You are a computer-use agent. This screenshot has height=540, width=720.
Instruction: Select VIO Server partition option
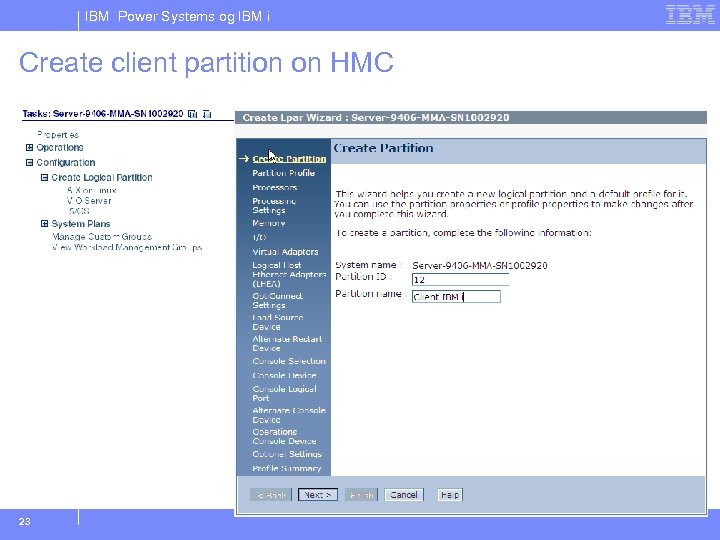tap(89, 201)
